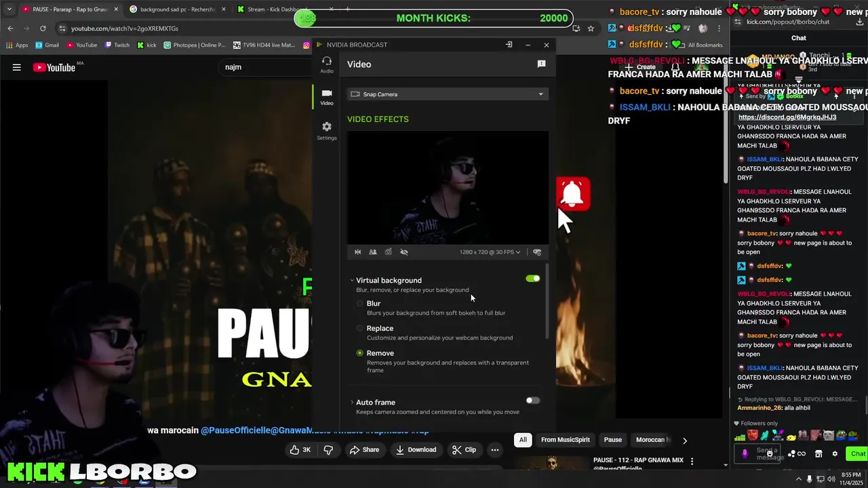
Task: Click the NVIDIA Broadcast effects panel scrollbar
Action: pyautogui.click(x=547, y=302)
